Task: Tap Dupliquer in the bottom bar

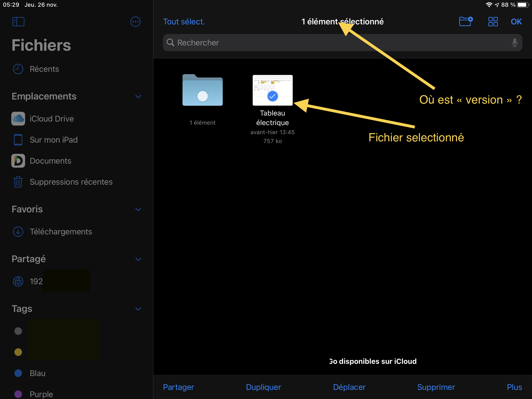Action: (x=263, y=387)
